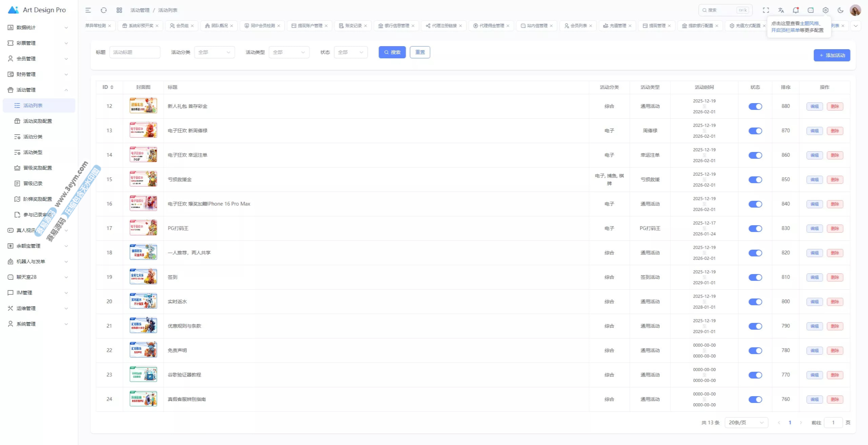Enter fullscreen mode using expand icon
This screenshot has width=868, height=445.
tap(766, 10)
